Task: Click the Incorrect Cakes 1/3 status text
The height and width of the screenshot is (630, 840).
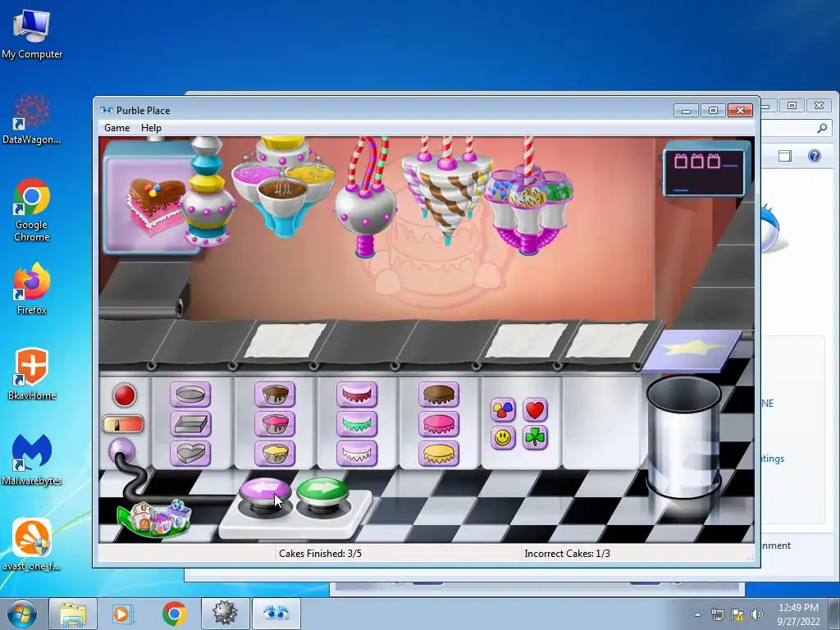Action: (x=568, y=554)
